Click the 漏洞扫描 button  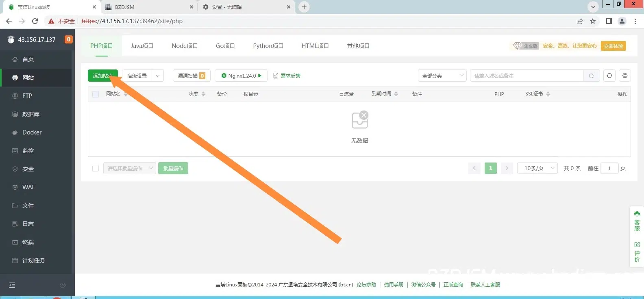pos(191,76)
